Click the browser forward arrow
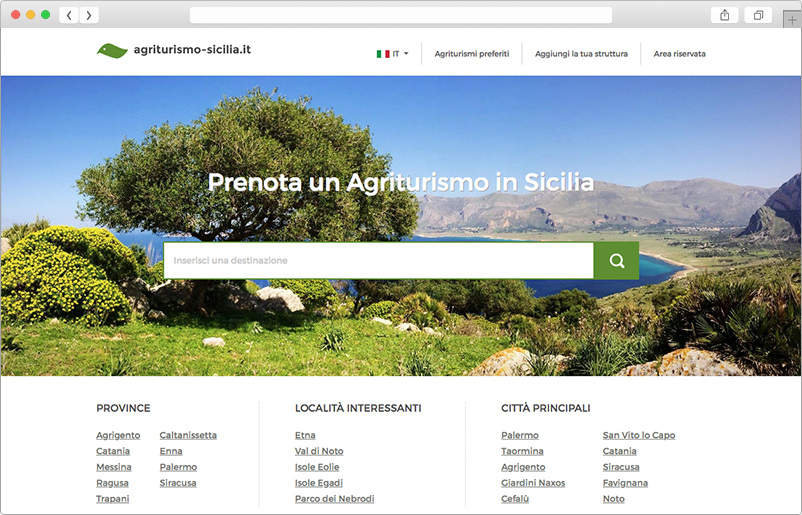This screenshot has width=802, height=515. (x=89, y=15)
